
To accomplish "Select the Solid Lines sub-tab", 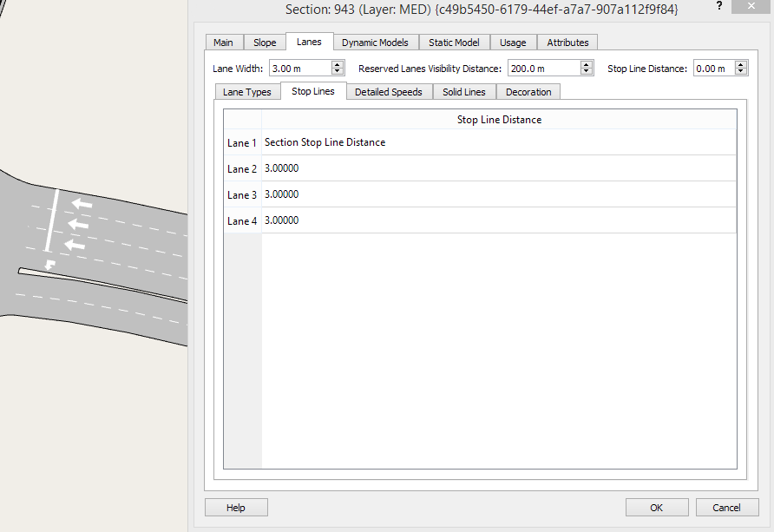I will 464,92.
